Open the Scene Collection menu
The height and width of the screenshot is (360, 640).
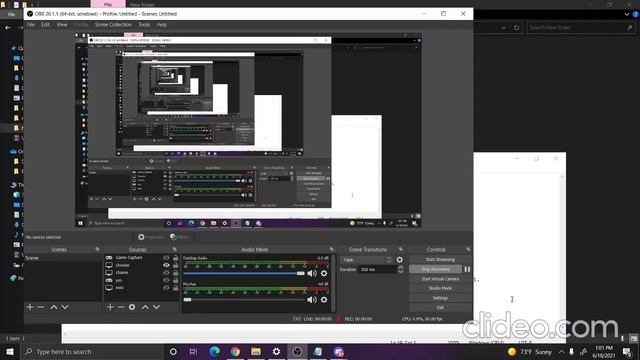113,24
